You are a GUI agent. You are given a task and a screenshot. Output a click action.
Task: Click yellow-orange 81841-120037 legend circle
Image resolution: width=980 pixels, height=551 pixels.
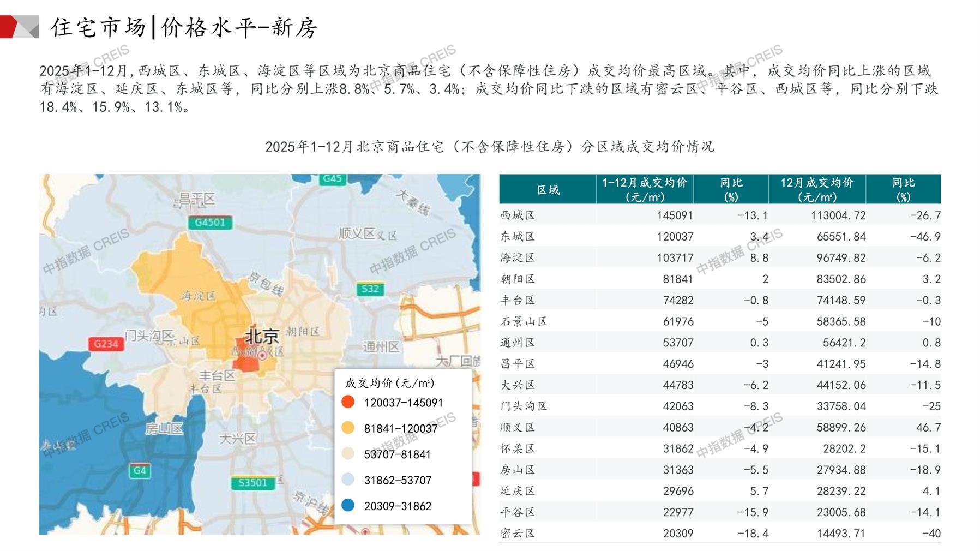coord(348,428)
